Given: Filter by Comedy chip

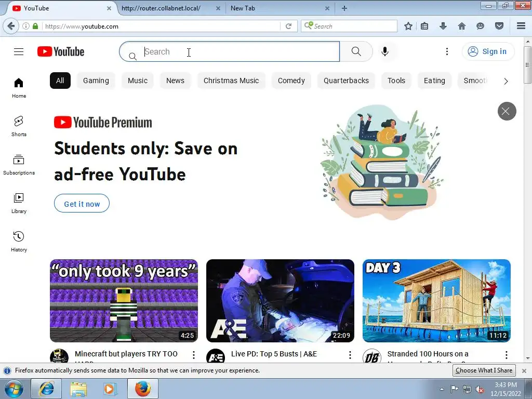Looking at the screenshot, I should click(x=291, y=81).
